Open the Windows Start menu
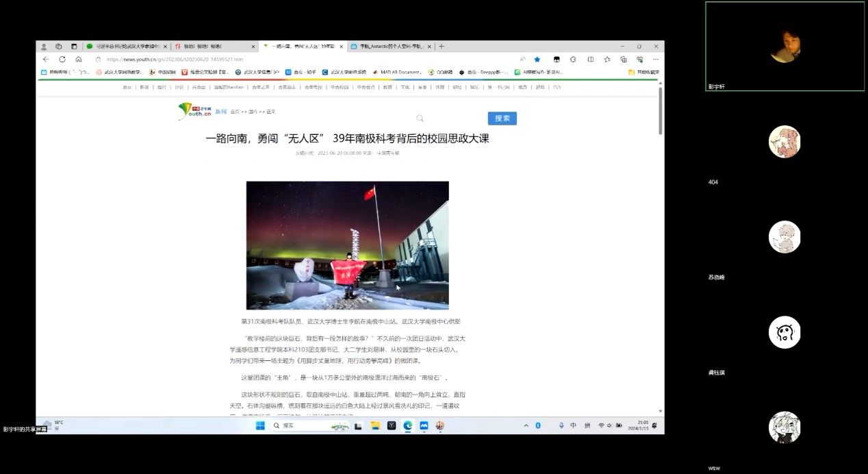This screenshot has height=474, width=868. coord(260,425)
